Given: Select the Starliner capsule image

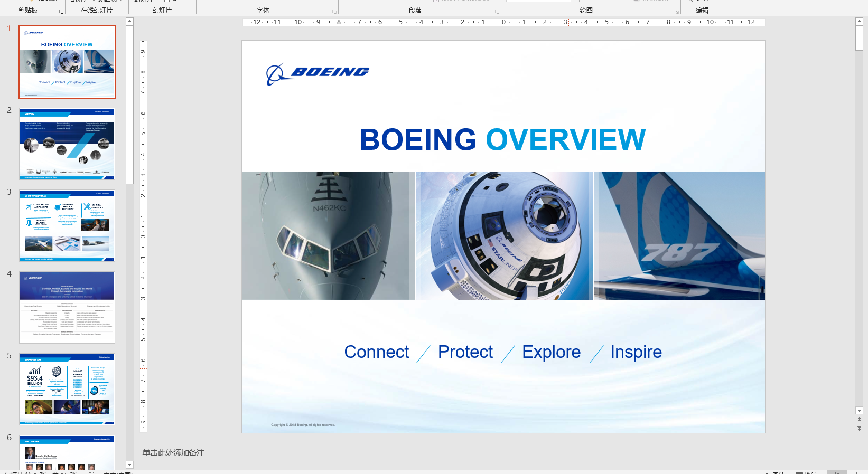Looking at the screenshot, I should pyautogui.click(x=505, y=236).
